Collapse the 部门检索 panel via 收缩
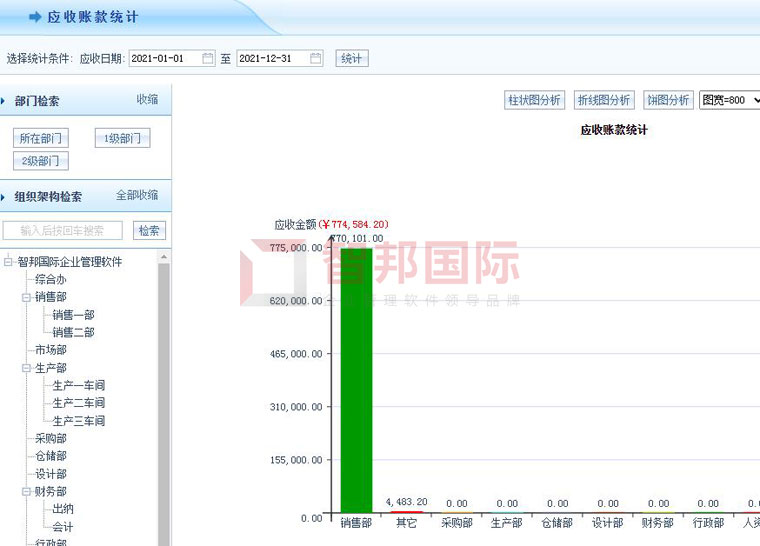The height and width of the screenshot is (546, 760). coord(147,99)
